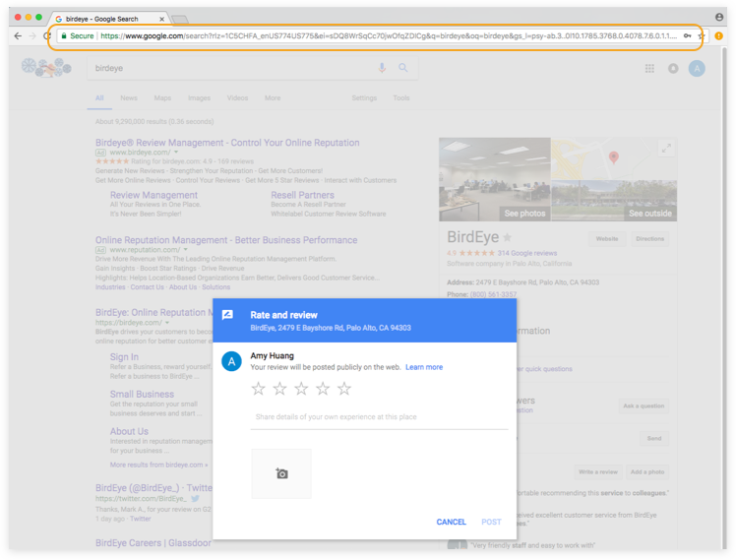Open the Resell Partners sitelink
The height and width of the screenshot is (560, 736).
[302, 195]
